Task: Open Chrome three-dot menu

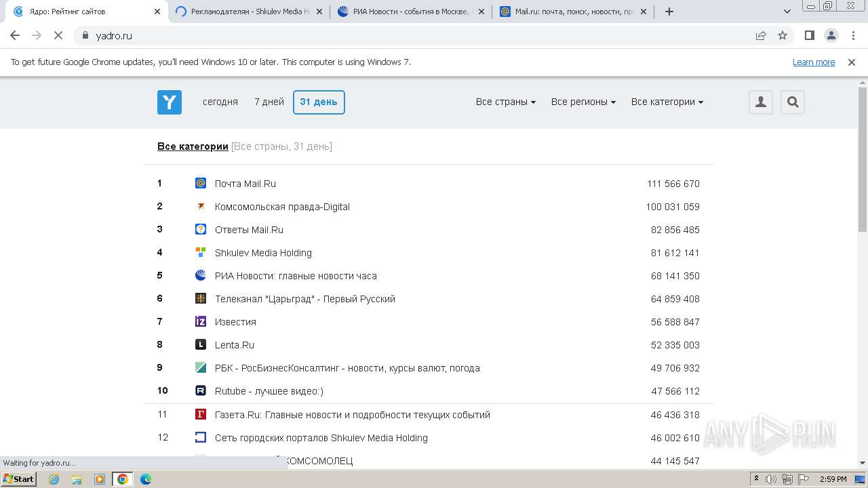Action: pyautogui.click(x=853, y=35)
